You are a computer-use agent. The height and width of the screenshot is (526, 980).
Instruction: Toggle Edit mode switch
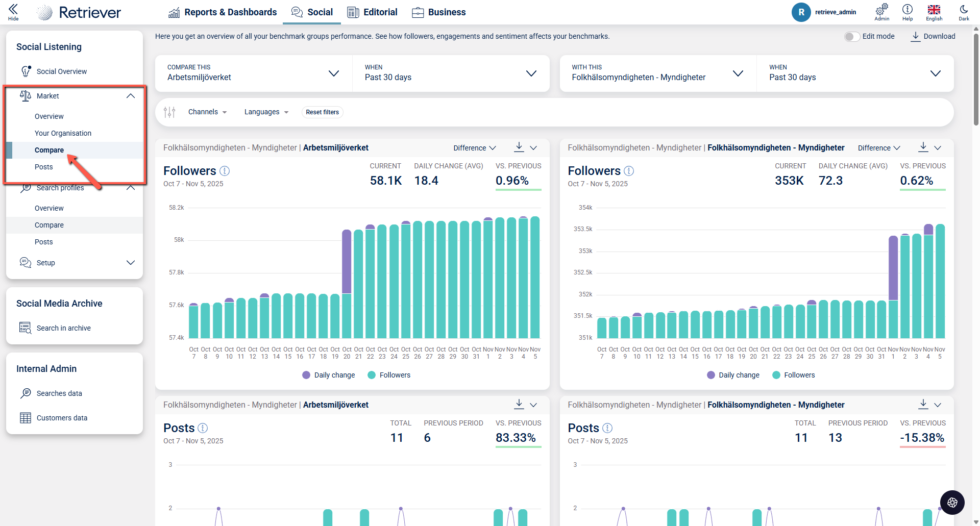851,37
